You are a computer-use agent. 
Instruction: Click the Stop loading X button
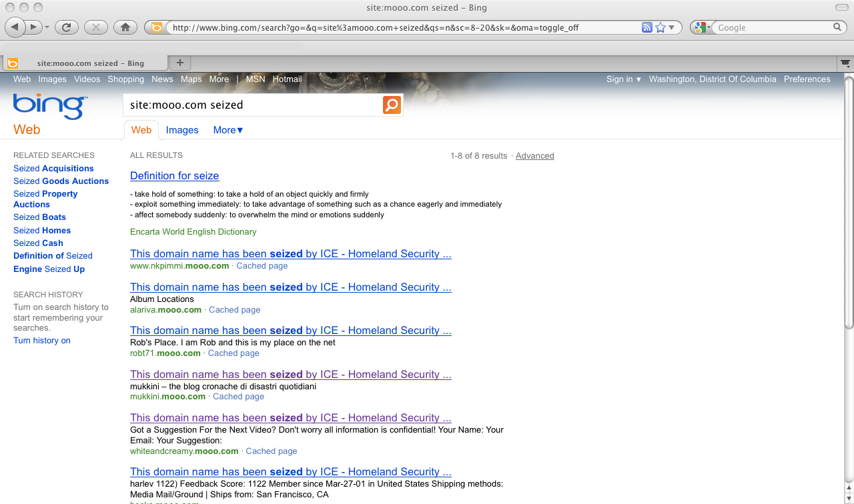click(96, 27)
